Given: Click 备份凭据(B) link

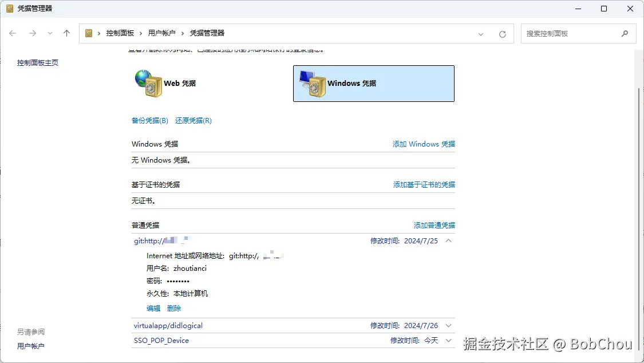Looking at the screenshot, I should (150, 120).
